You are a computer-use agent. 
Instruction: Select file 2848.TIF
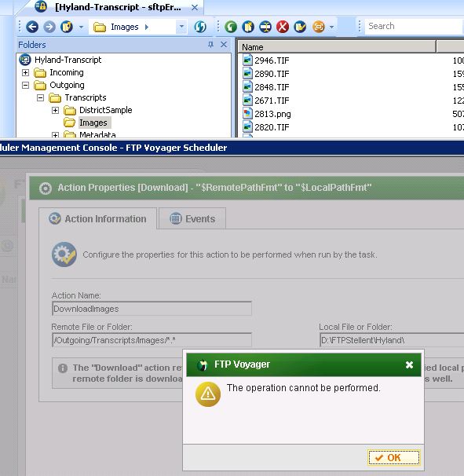click(272, 87)
